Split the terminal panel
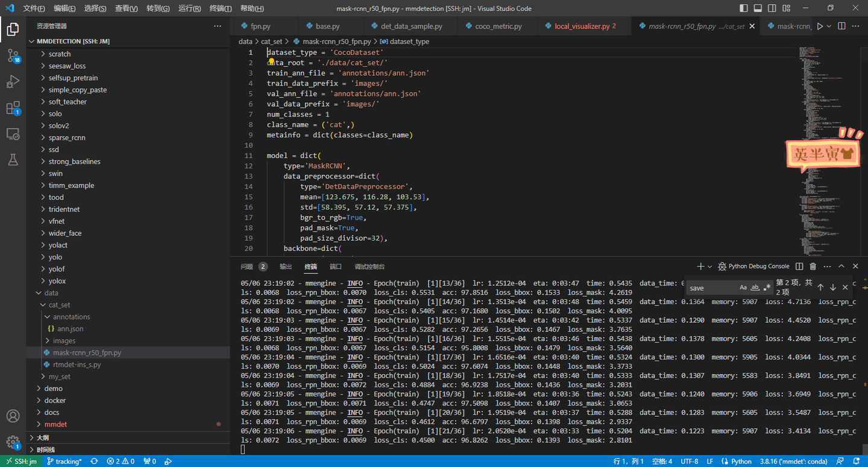 [x=799, y=266]
